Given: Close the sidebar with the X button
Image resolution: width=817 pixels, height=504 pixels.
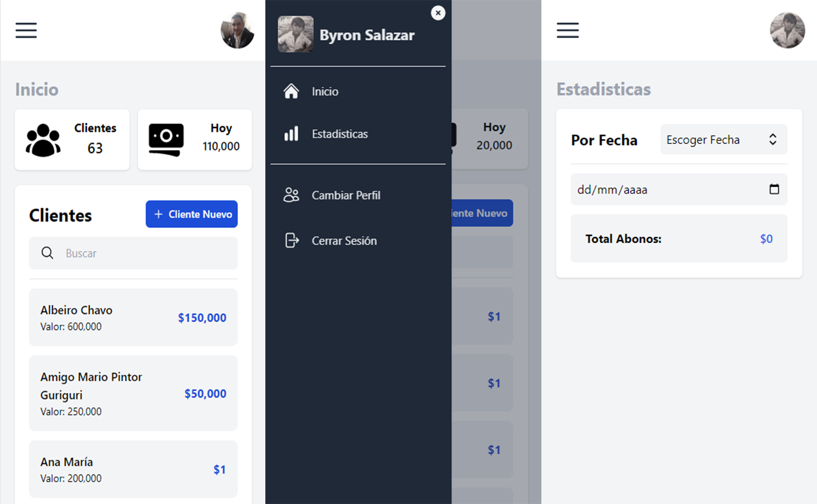Looking at the screenshot, I should click(438, 13).
